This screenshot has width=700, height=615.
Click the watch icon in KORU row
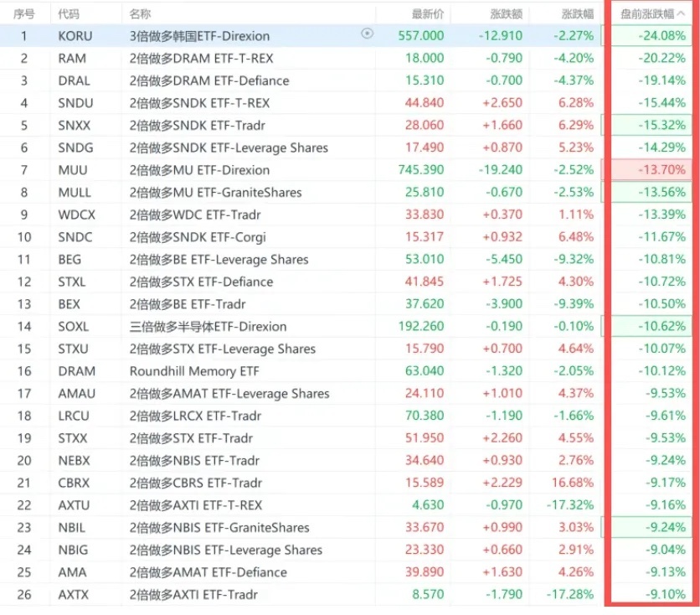point(367,34)
